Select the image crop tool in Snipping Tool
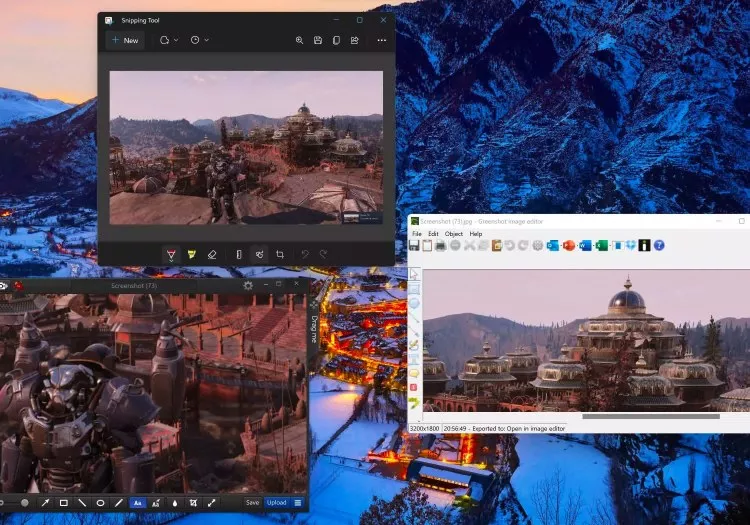Viewport: 750px width, 525px height. click(x=280, y=255)
